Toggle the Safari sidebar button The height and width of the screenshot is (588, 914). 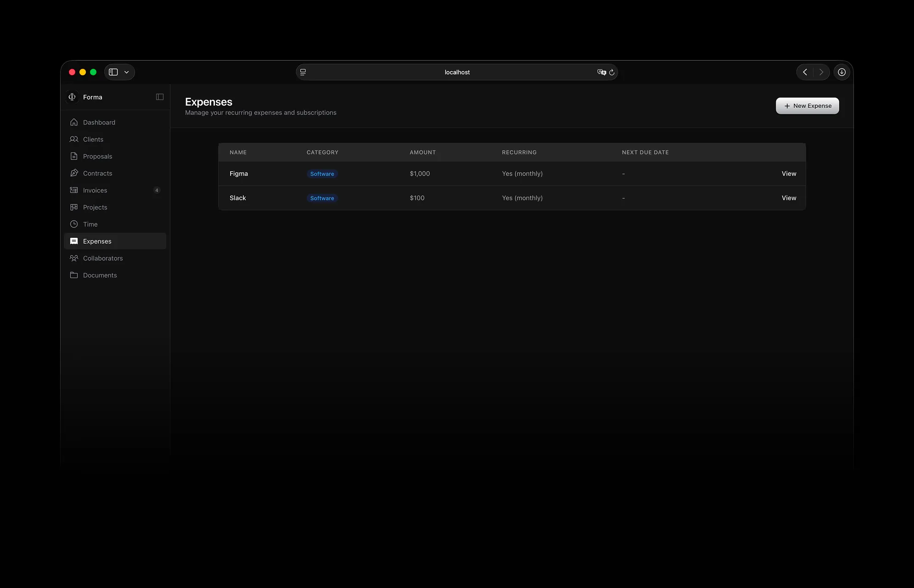coord(113,72)
